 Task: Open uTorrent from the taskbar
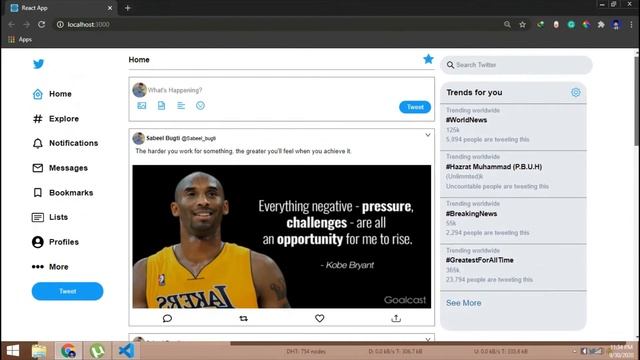pyautogui.click(x=97, y=351)
